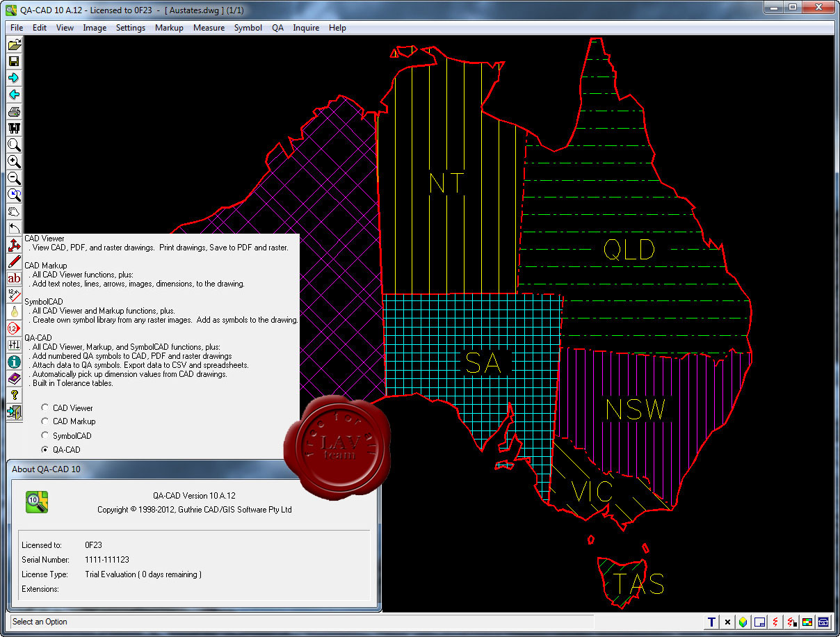Image resolution: width=840 pixels, height=637 pixels.
Task: Open the QA menu
Action: [x=277, y=28]
